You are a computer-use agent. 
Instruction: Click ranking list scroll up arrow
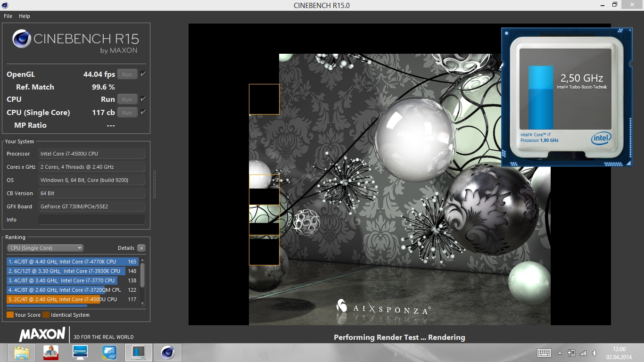coord(143,260)
